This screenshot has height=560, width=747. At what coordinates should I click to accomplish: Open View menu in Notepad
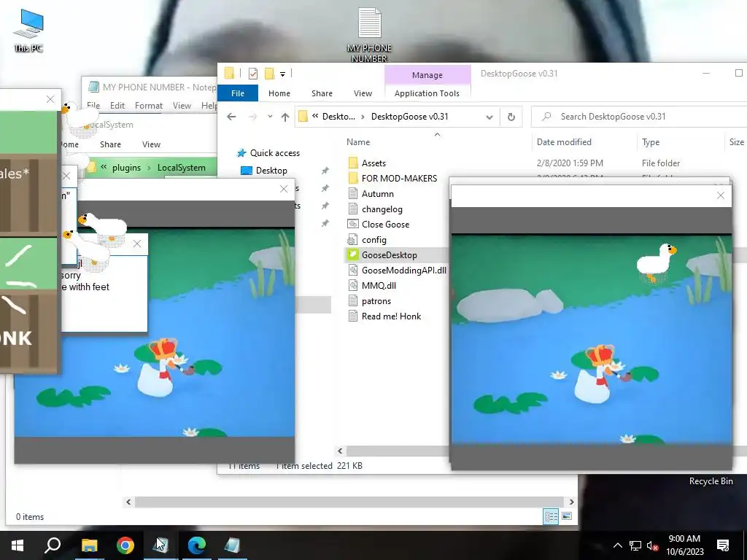tap(182, 106)
